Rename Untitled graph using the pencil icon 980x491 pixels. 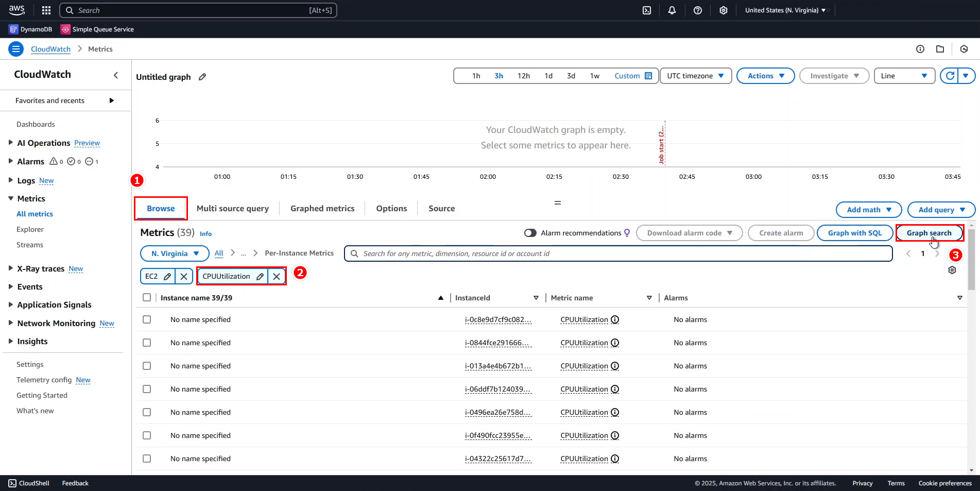(201, 77)
